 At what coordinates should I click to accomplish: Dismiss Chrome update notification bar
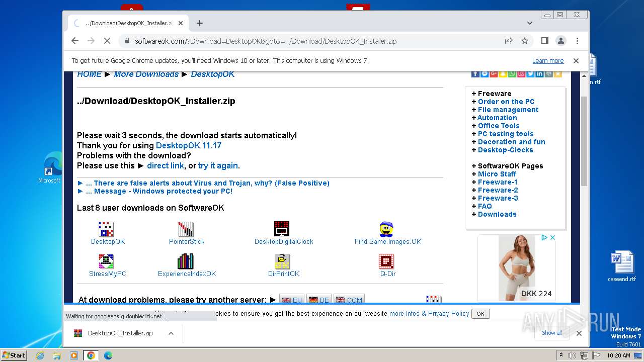point(576,60)
